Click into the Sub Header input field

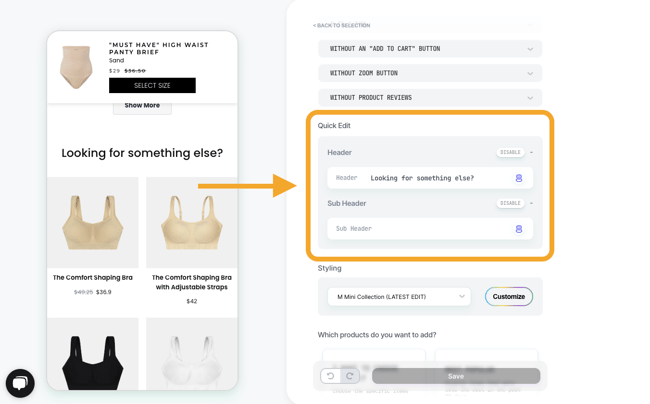click(420, 229)
